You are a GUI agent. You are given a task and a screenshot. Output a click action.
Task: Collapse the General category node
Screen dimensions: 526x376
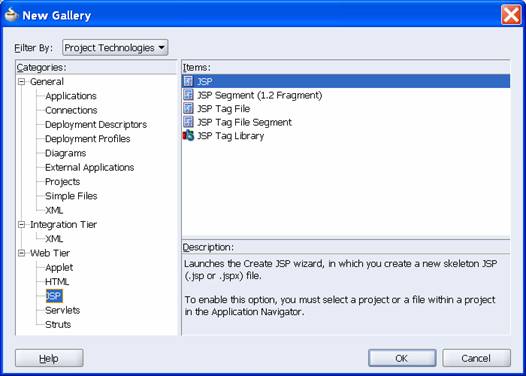tap(21, 82)
